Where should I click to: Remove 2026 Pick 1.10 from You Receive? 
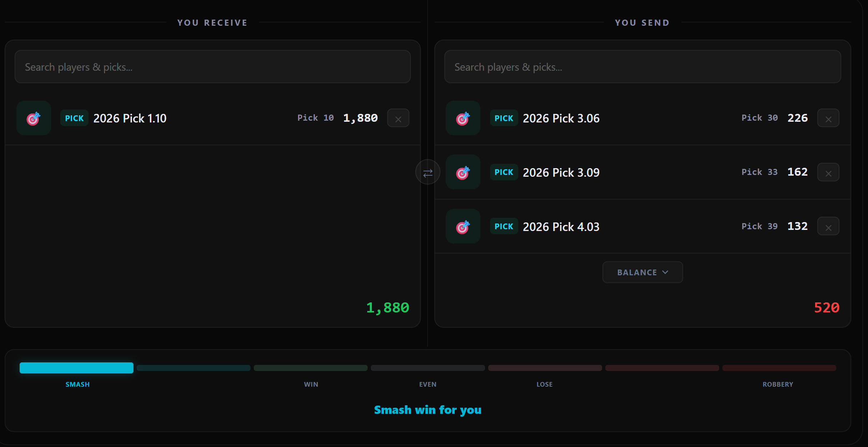(x=398, y=118)
